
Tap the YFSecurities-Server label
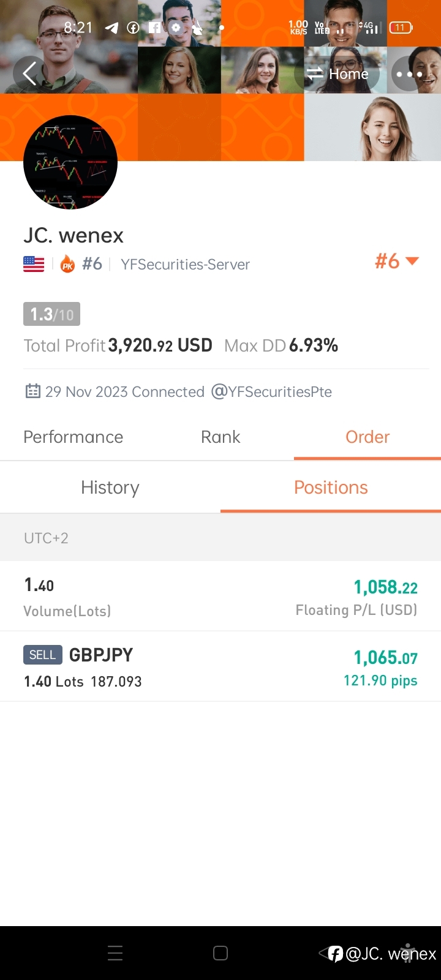pyautogui.click(x=185, y=265)
